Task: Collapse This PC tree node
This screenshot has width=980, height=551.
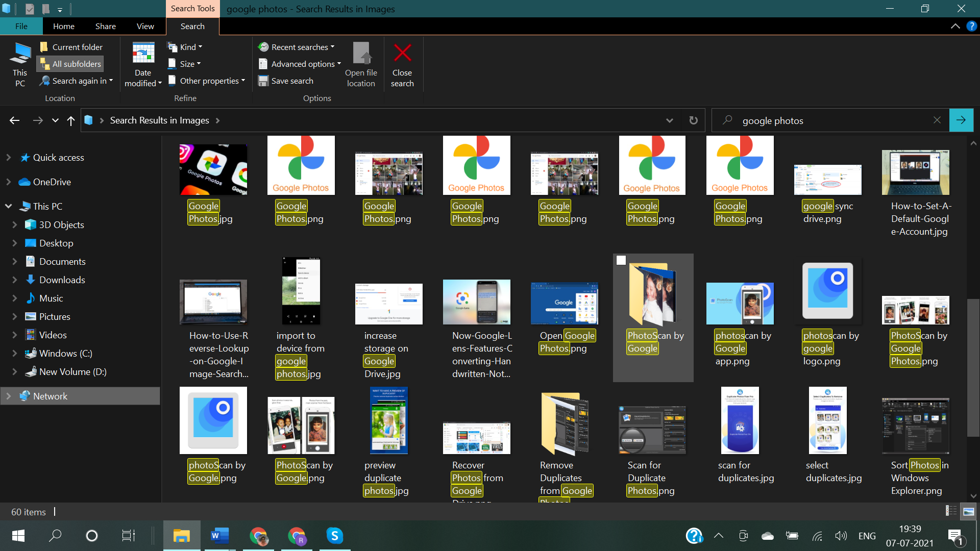Action: pos(8,206)
